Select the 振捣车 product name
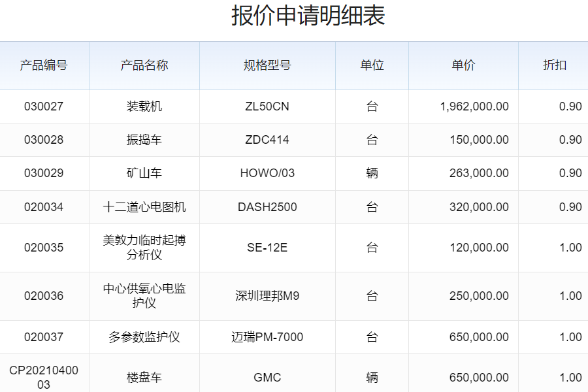588x392 pixels. coord(144,140)
